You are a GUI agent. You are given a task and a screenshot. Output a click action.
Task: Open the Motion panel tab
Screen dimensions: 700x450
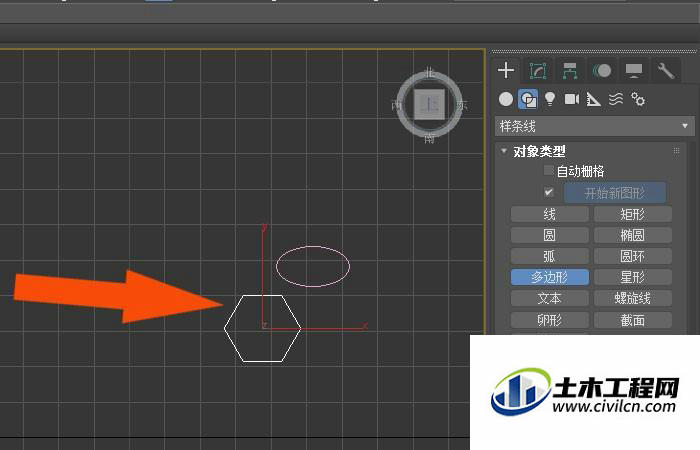[602, 71]
